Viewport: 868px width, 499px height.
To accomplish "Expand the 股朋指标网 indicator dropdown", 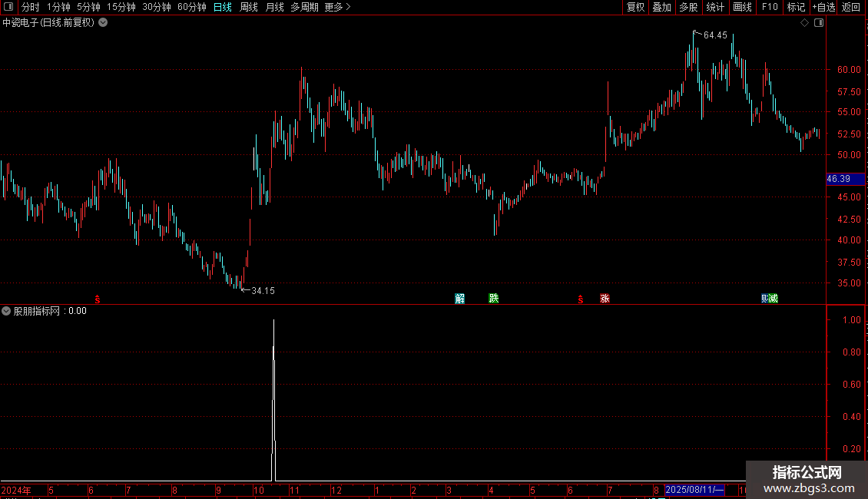I will click(x=6, y=311).
